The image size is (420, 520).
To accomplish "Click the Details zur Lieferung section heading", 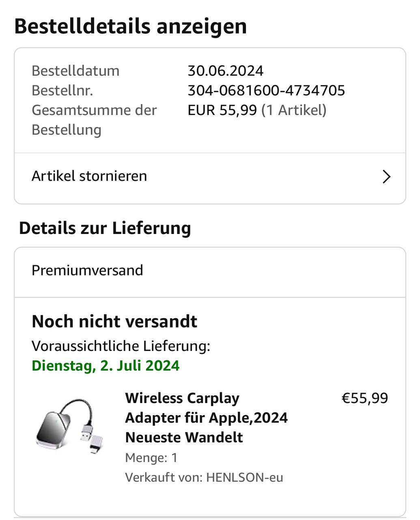I will 105,228.
